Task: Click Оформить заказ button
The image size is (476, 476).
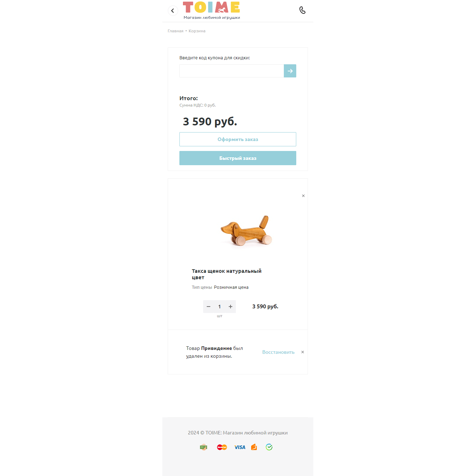Action: [x=238, y=139]
